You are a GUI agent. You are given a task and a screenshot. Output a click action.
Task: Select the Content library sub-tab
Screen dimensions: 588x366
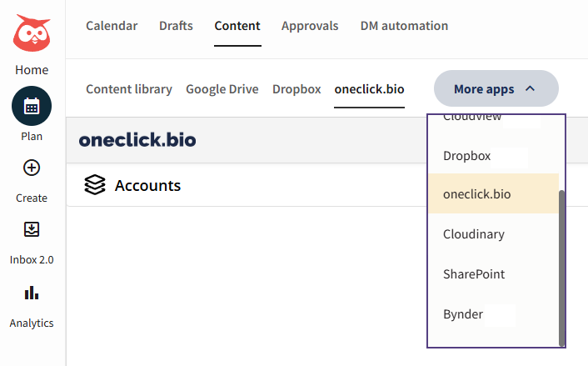click(x=129, y=89)
